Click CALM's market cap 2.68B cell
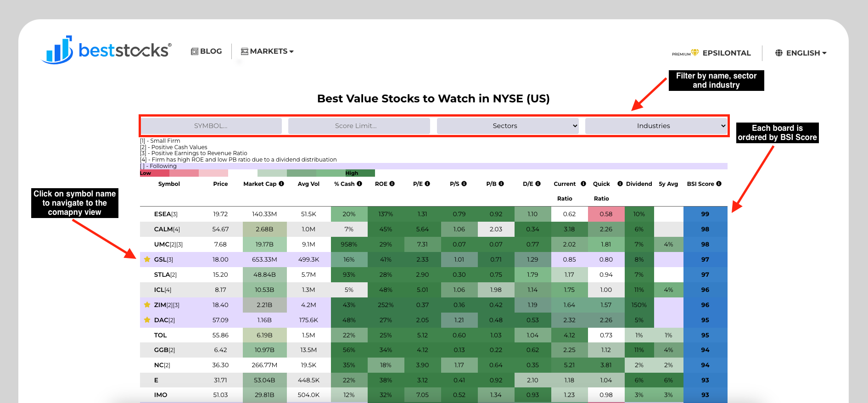The width and height of the screenshot is (868, 403). [265, 229]
